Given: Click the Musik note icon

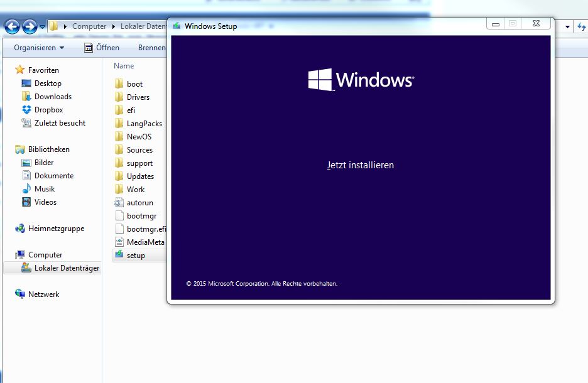Looking at the screenshot, I should pos(26,188).
